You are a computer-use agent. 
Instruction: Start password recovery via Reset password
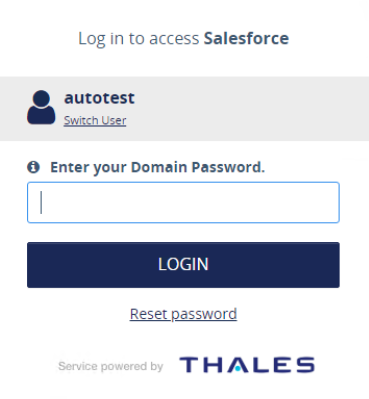183,314
